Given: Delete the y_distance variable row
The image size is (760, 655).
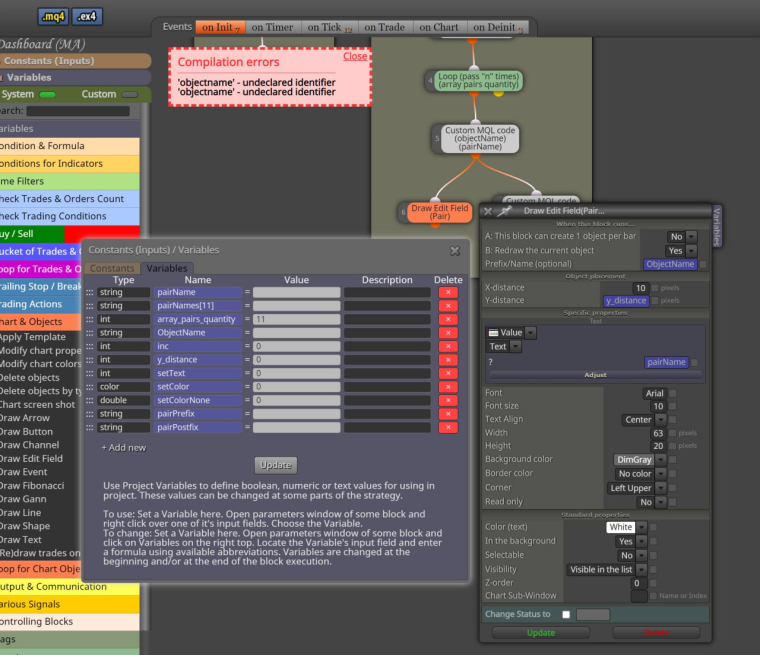Looking at the screenshot, I should click(x=448, y=360).
